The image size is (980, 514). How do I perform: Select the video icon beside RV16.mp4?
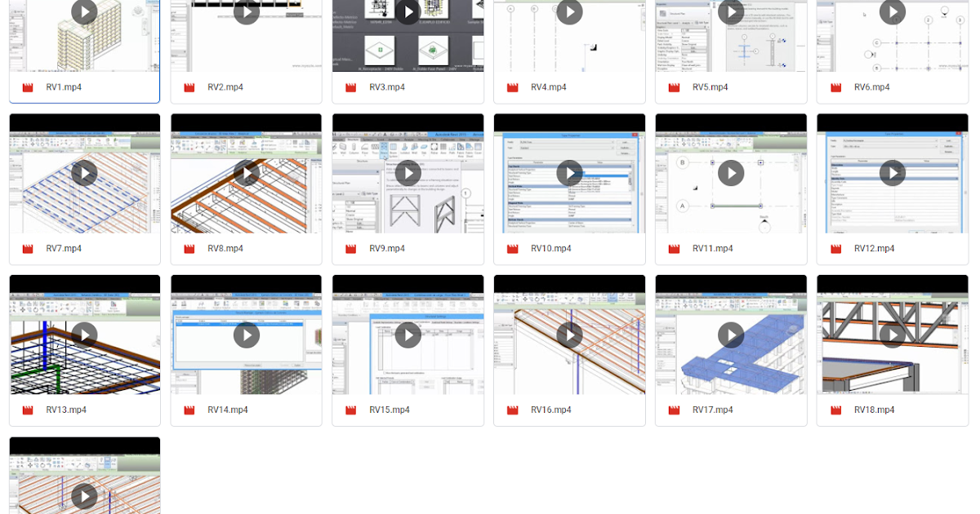tap(510, 410)
